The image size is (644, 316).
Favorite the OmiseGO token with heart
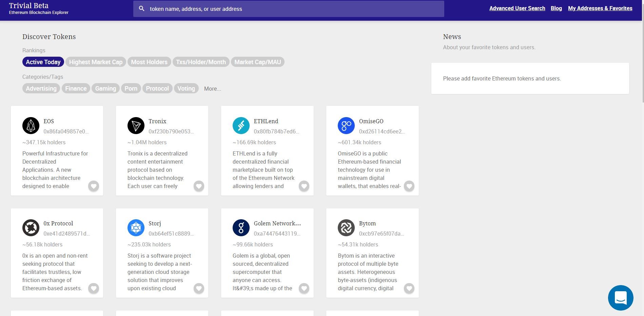[409, 186]
